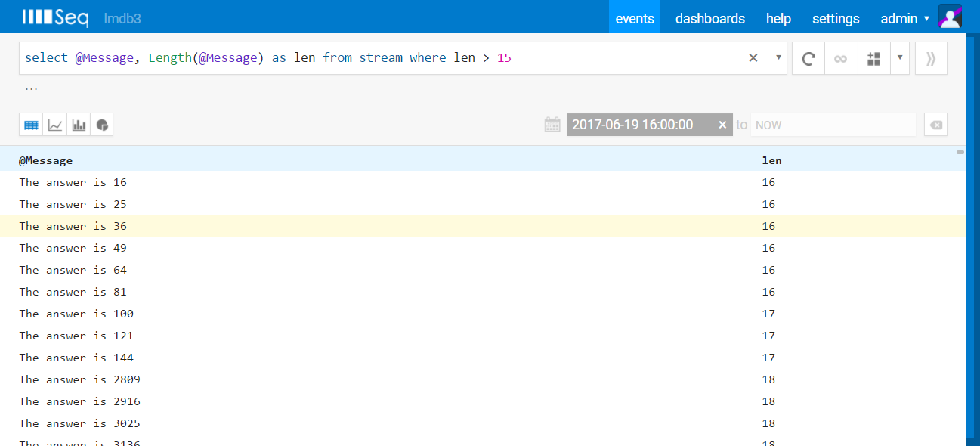Enable infinite tail mode for live results
This screenshot has width=980, height=446.
click(x=840, y=58)
